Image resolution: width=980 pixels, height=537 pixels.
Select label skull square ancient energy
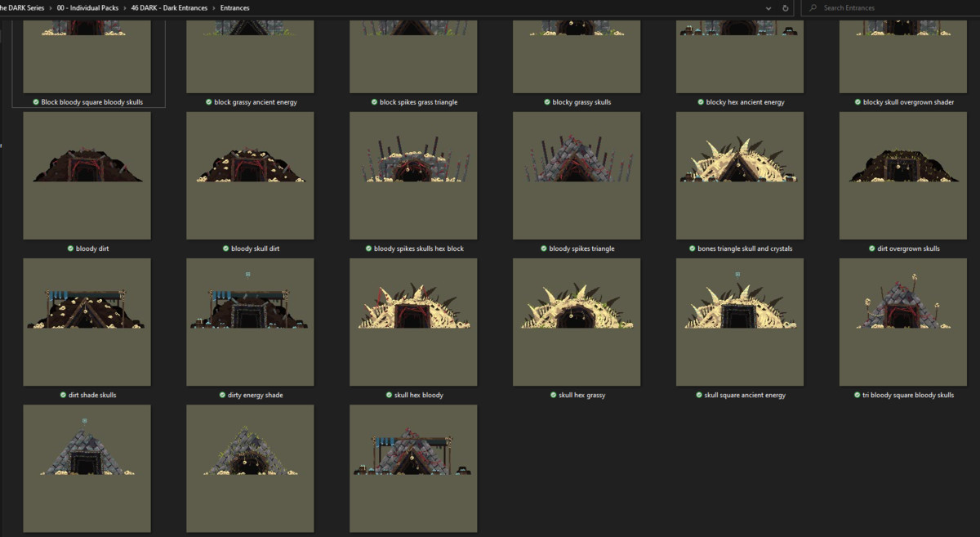point(745,395)
